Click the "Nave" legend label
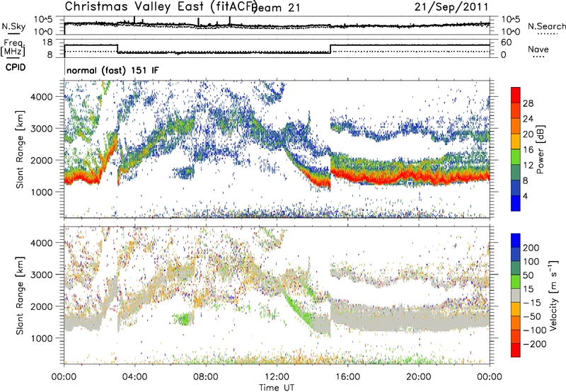 538,50
